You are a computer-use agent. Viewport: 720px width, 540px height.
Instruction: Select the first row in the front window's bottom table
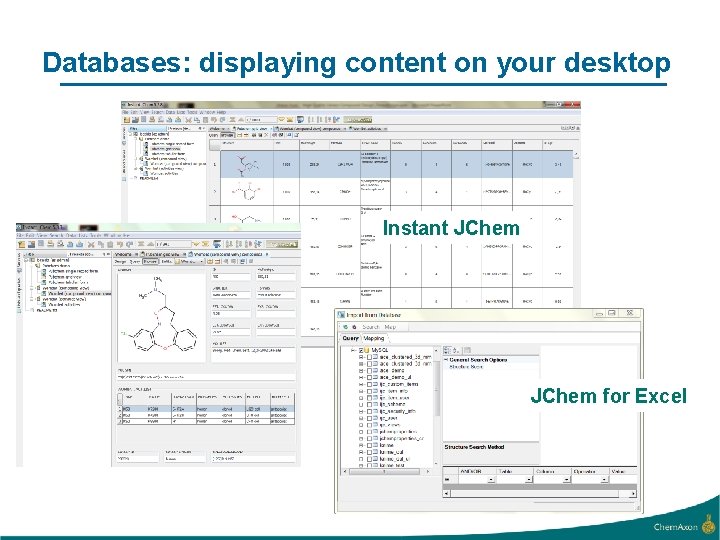pos(207,408)
